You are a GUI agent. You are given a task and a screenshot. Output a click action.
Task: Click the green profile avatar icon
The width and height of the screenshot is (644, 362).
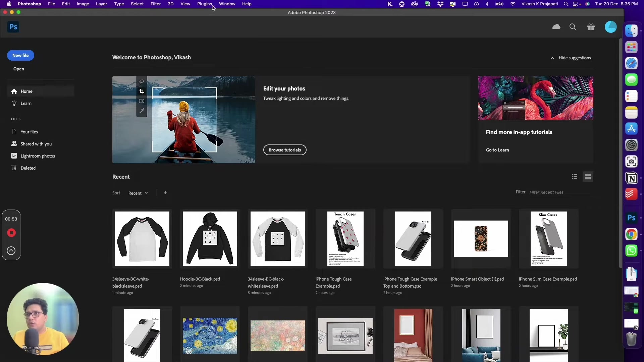610,26
